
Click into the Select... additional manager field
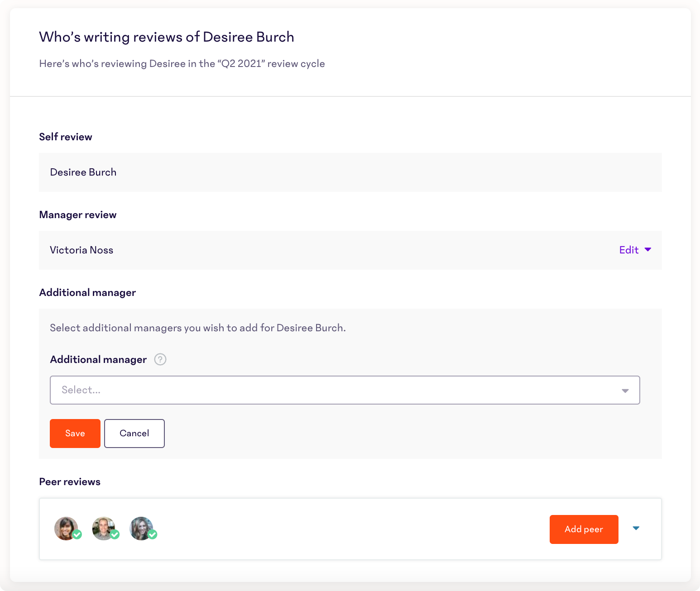tap(345, 390)
